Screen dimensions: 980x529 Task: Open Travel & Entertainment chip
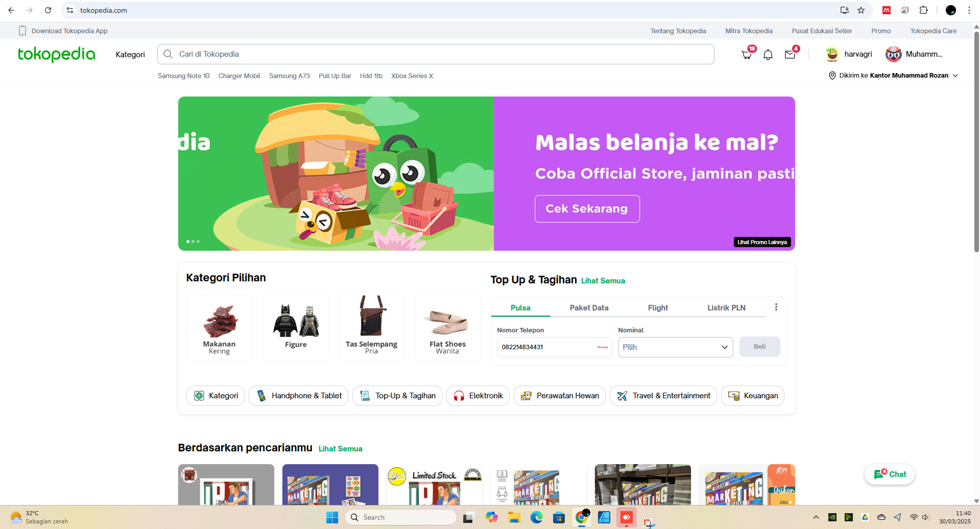(663, 396)
